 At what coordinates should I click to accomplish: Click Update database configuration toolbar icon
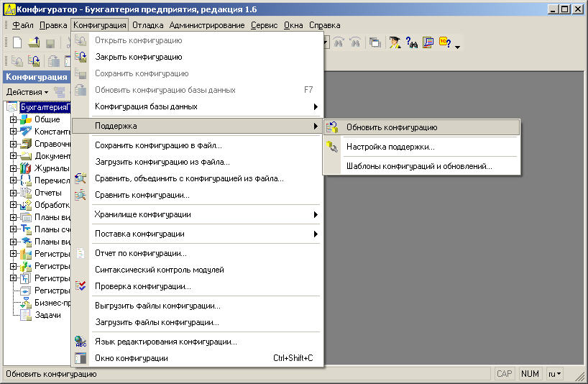pos(54,60)
